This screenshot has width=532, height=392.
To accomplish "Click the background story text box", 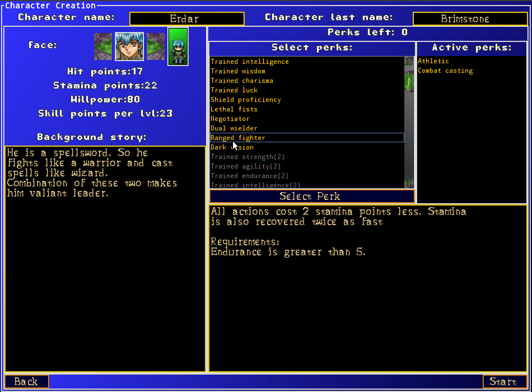I will click(105, 259).
